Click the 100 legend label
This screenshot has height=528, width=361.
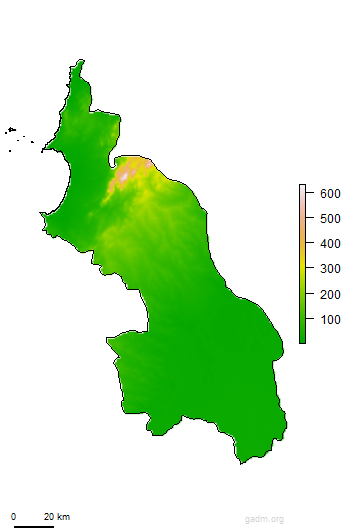click(x=330, y=319)
